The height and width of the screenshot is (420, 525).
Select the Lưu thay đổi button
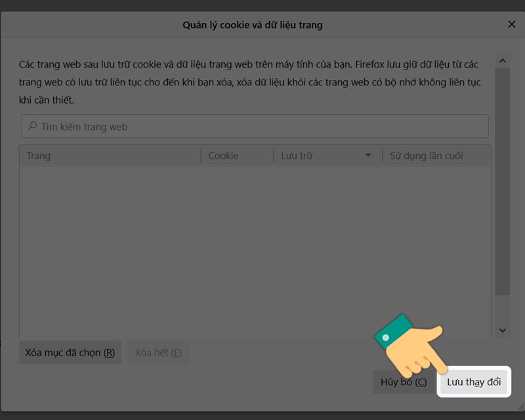click(474, 382)
